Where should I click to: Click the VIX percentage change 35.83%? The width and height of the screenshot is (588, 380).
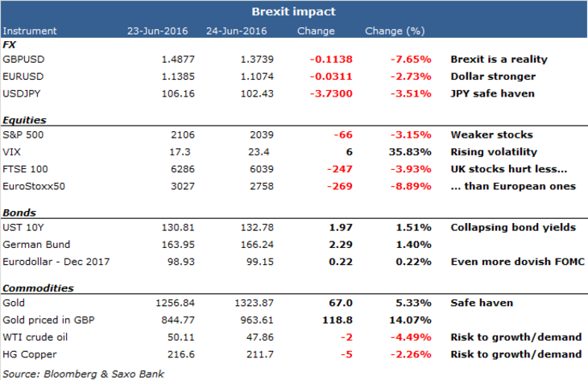click(x=412, y=150)
